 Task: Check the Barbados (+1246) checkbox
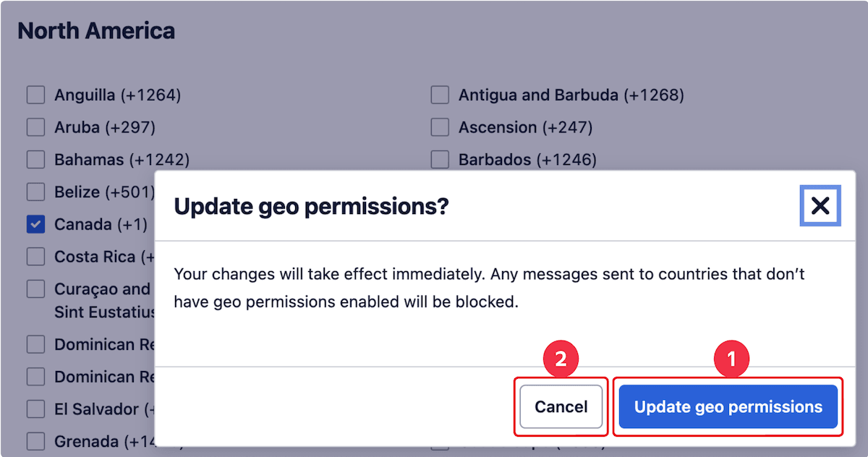[439, 159]
